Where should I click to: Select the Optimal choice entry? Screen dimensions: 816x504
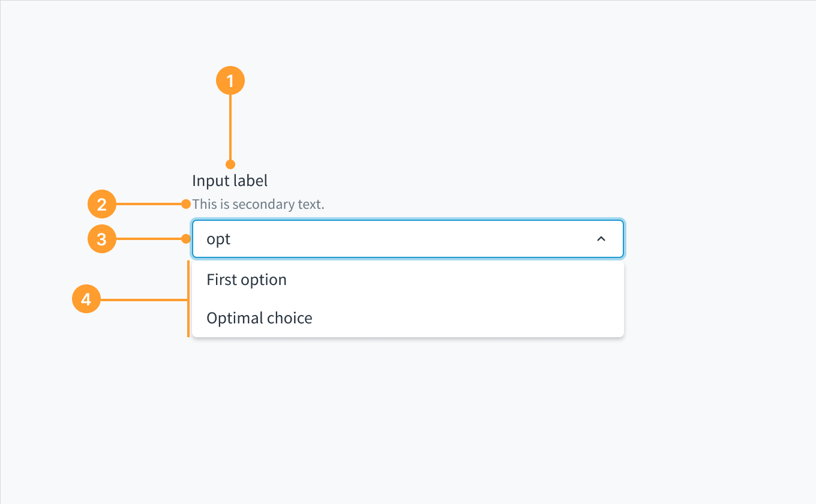coord(259,317)
